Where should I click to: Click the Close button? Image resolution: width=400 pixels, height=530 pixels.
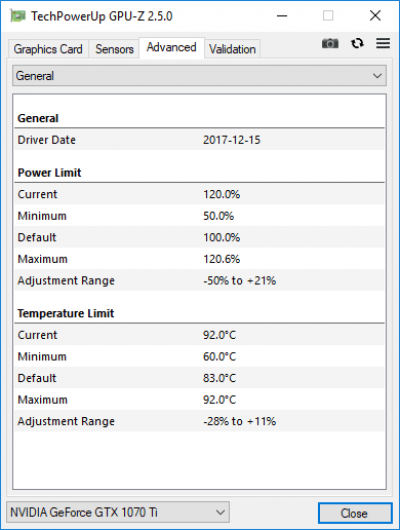[x=355, y=513]
